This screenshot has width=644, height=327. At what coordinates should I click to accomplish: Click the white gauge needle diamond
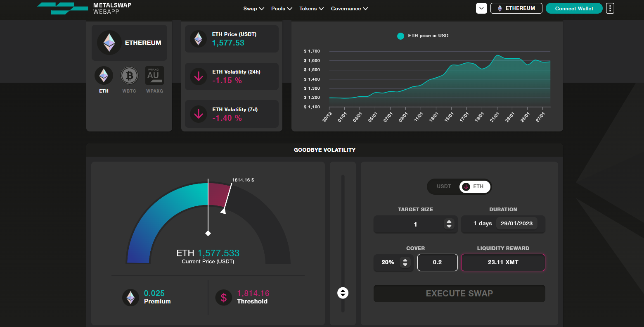tap(208, 233)
